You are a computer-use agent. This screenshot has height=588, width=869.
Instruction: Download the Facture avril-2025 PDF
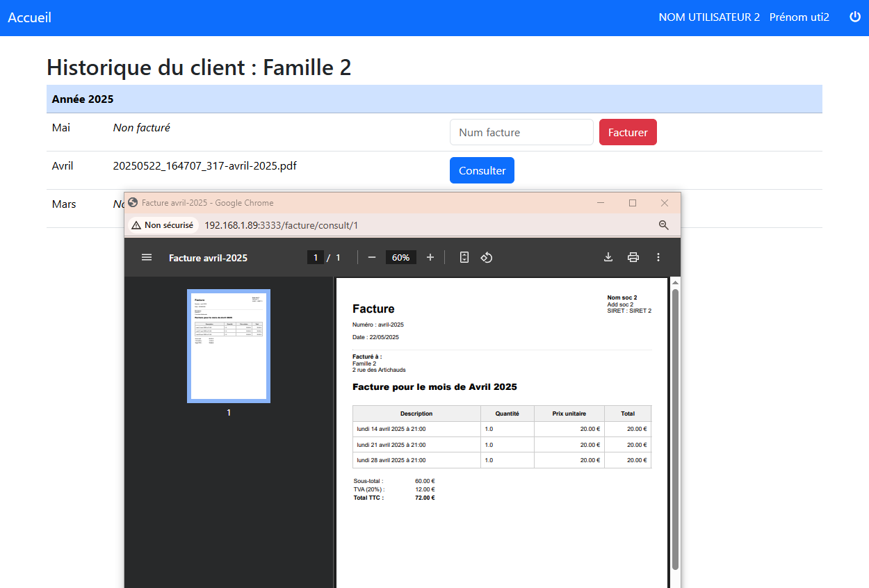coord(608,257)
